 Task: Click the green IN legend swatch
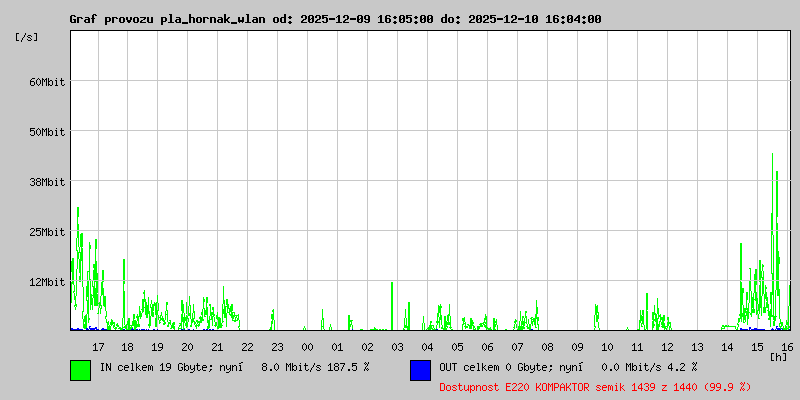[80, 370]
